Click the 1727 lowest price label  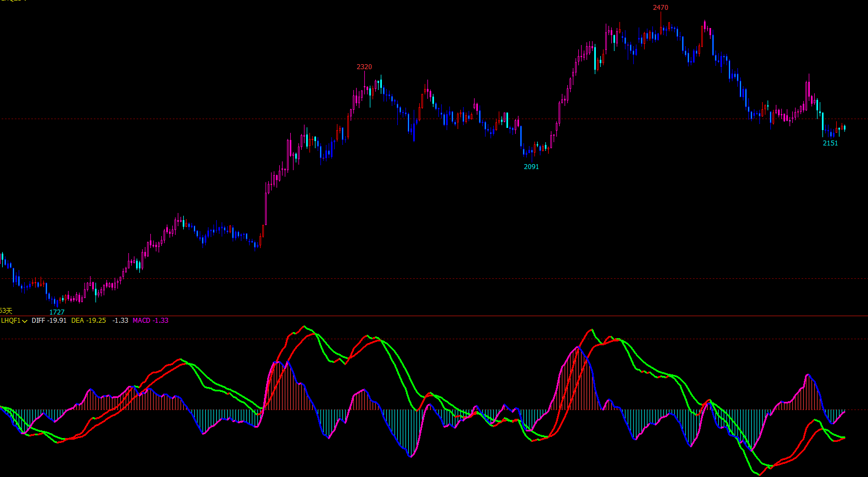(57, 312)
